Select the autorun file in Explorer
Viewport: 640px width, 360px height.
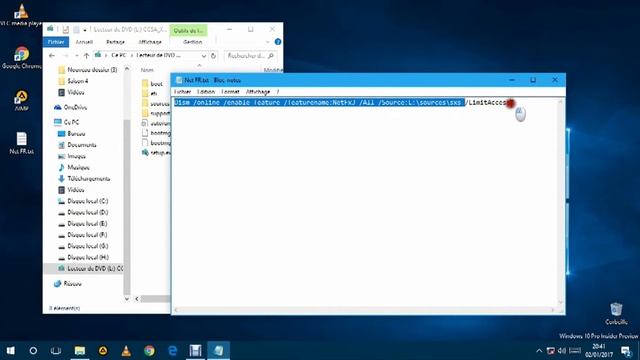pyautogui.click(x=156, y=123)
